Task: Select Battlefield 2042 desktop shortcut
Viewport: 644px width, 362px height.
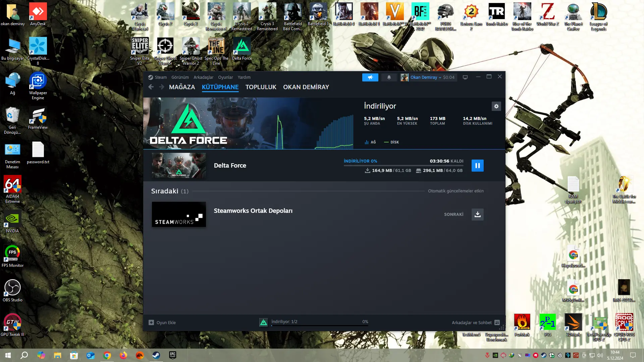Action: [x=420, y=17]
